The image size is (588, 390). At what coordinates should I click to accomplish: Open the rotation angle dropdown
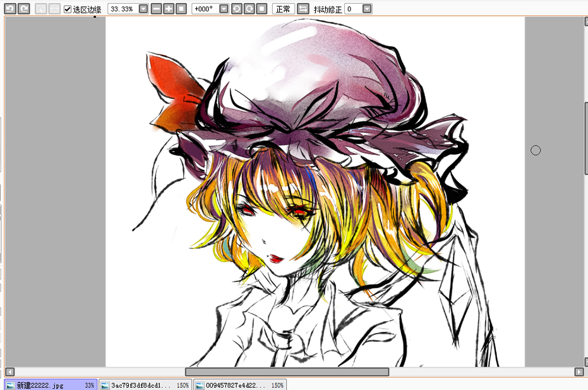point(224,9)
